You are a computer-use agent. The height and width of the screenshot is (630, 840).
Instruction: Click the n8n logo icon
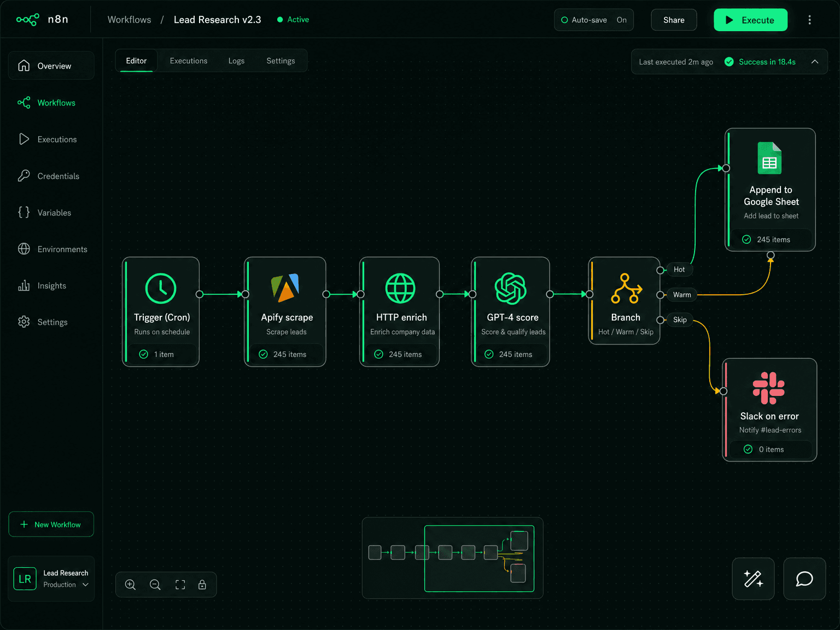27,20
